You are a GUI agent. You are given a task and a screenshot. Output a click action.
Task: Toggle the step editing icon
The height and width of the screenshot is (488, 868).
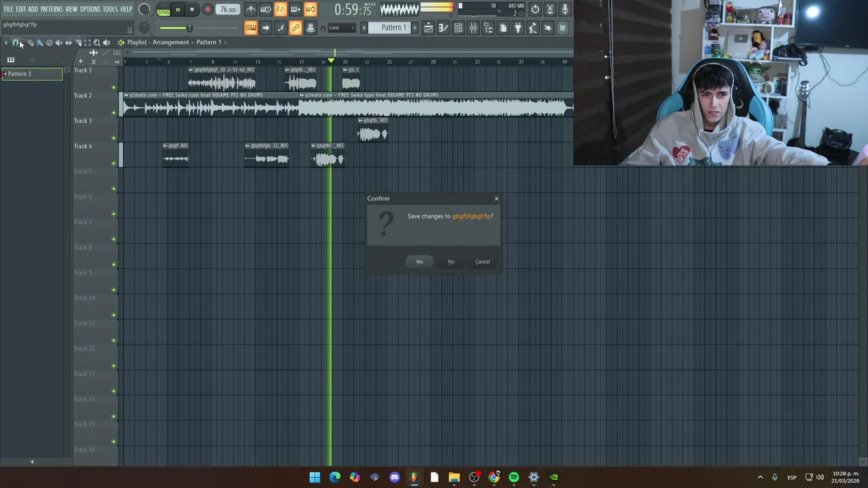tap(280, 27)
